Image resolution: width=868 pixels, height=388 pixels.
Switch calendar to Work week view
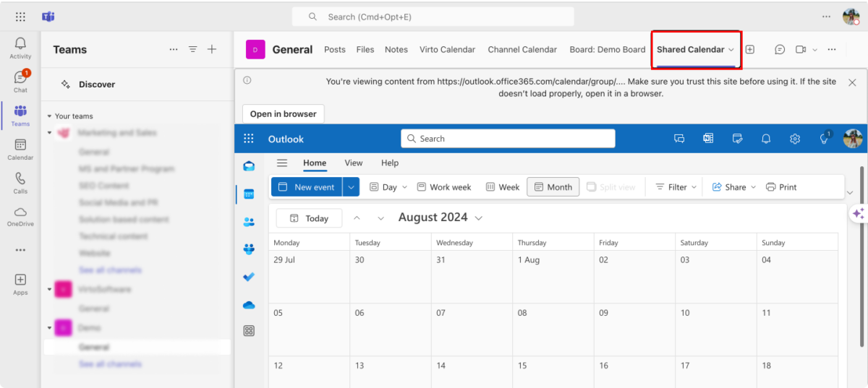click(444, 187)
